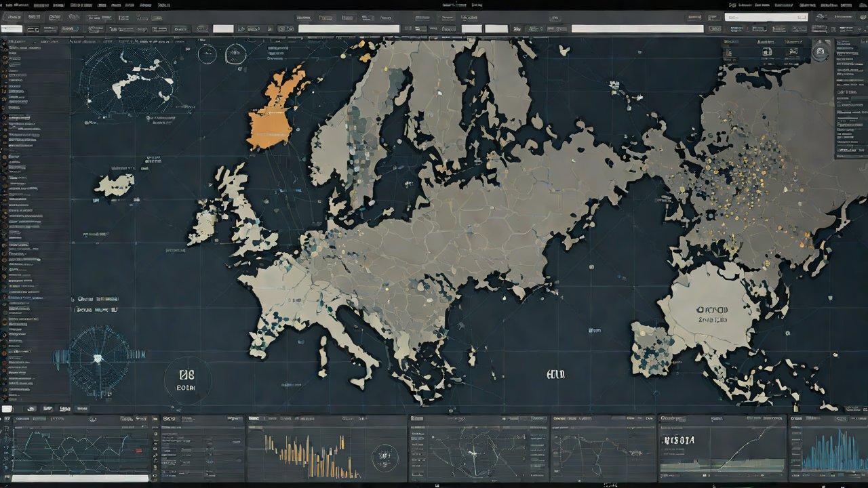Select the first tab in the upper-left toolbar row
This screenshot has height=488, width=868.
[x=12, y=16]
